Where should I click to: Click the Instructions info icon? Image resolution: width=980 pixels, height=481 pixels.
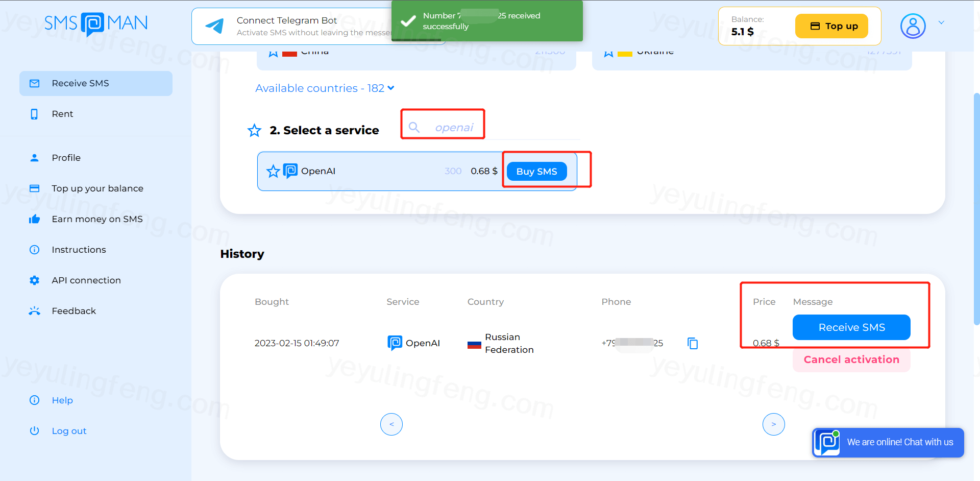coord(34,250)
